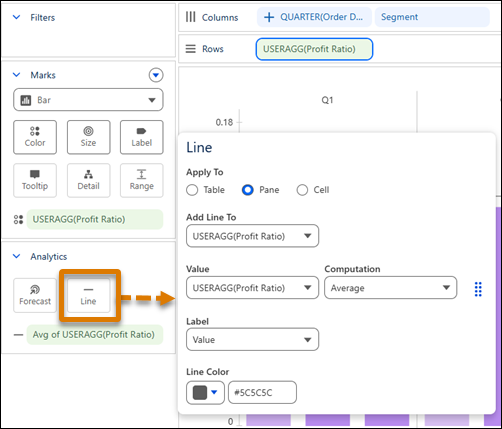Collapse the Analytics section
This screenshot has height=429, width=502.
pyautogui.click(x=16, y=256)
